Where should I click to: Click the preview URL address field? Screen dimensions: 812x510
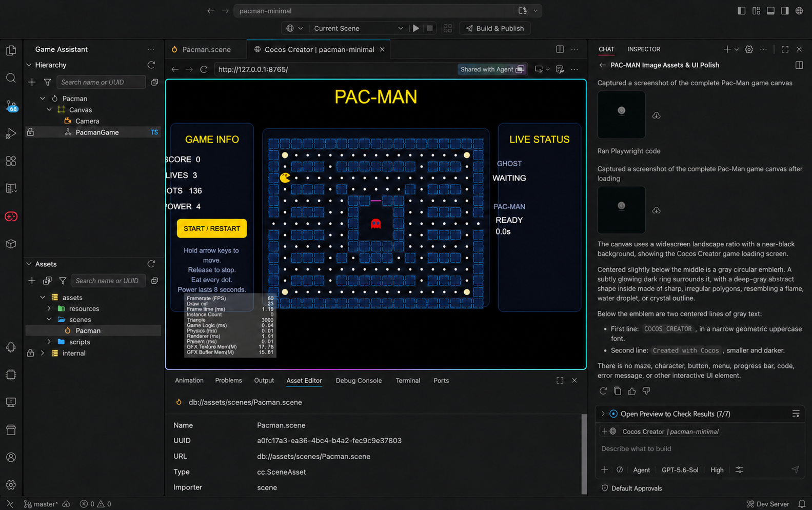coord(336,69)
